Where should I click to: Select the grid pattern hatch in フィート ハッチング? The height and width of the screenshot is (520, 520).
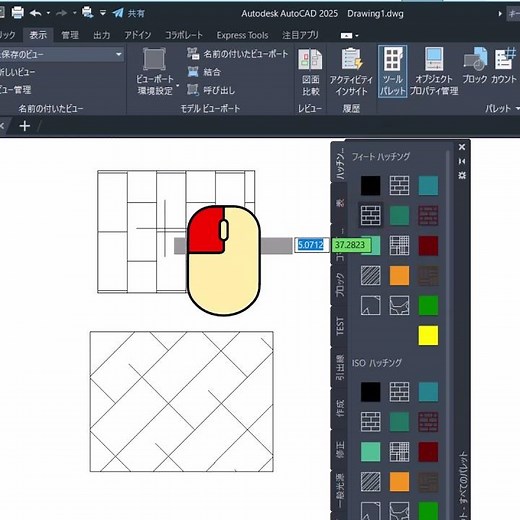coord(399,245)
